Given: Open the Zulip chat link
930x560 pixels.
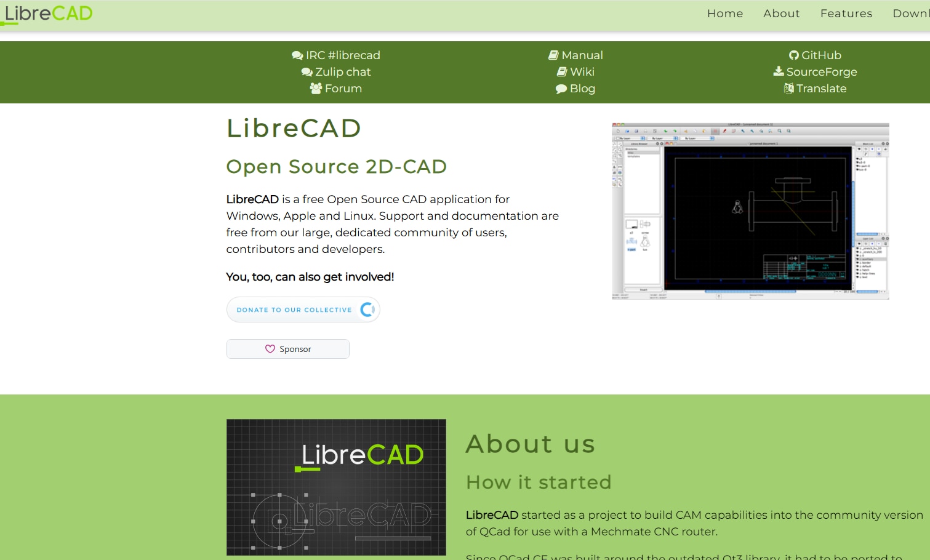Looking at the screenshot, I should (x=343, y=72).
